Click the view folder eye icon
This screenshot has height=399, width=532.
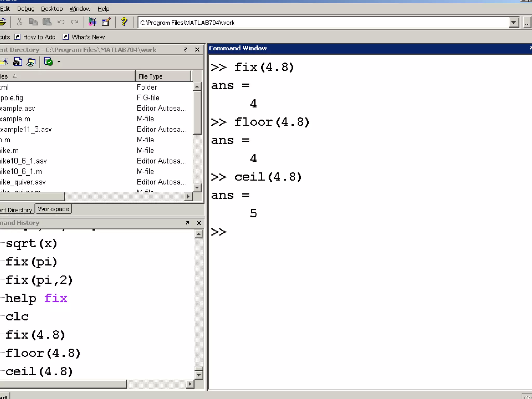[31, 62]
